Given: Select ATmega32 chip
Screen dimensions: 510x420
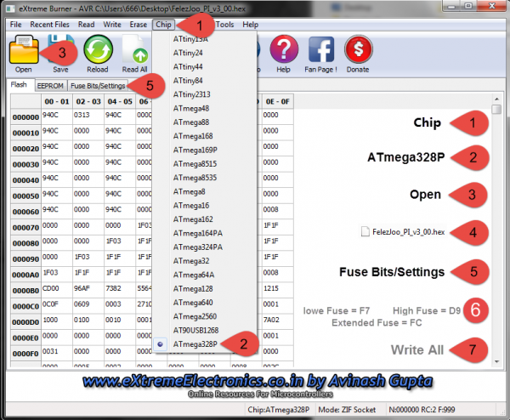Looking at the screenshot, I should pyautogui.click(x=205, y=261).
